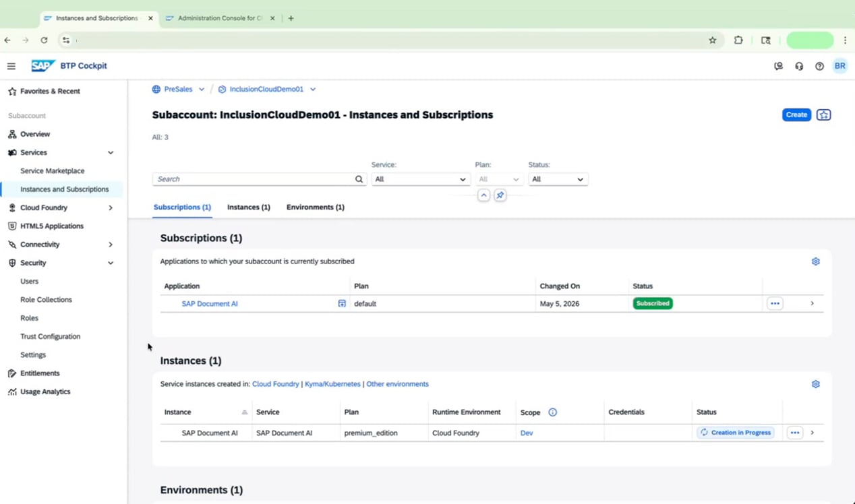This screenshot has height=504, width=855.
Task: Switch to the Instances (1) tab
Action: [x=249, y=207]
